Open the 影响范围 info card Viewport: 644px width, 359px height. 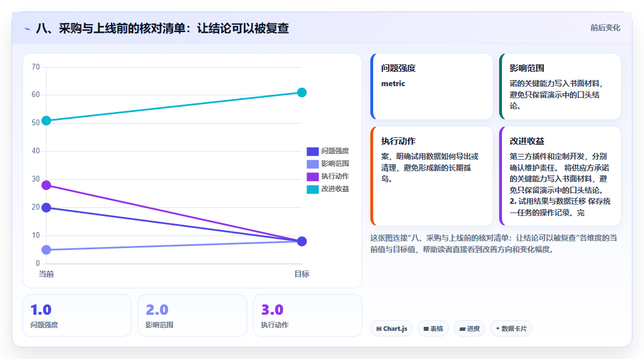[560, 87]
